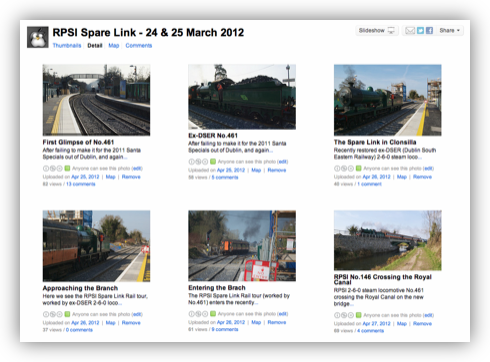
Task: Click title RPSI No.146 Crossing the Royal Canal
Action: pos(383,279)
